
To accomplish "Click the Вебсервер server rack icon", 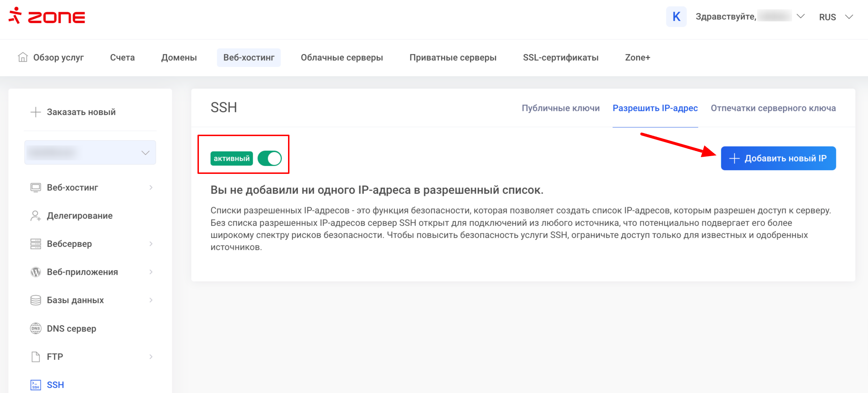I will click(x=35, y=244).
